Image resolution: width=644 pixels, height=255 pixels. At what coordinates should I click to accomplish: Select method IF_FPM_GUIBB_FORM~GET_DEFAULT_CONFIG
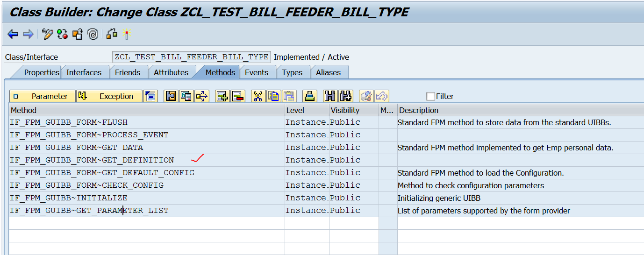(x=147, y=173)
